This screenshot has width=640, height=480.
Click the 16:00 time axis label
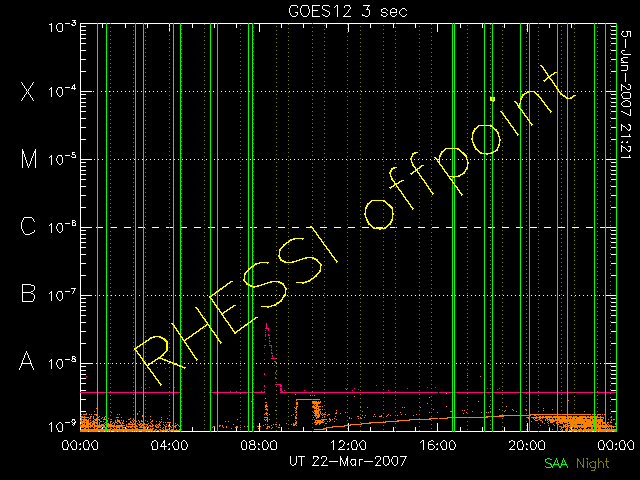[x=438, y=445]
